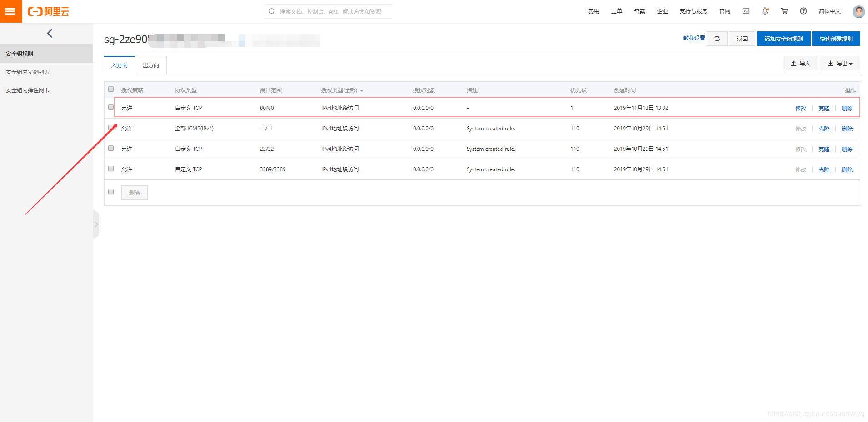Click the 添加安全组规则 button
The width and height of the screenshot is (868, 422).
click(x=783, y=39)
